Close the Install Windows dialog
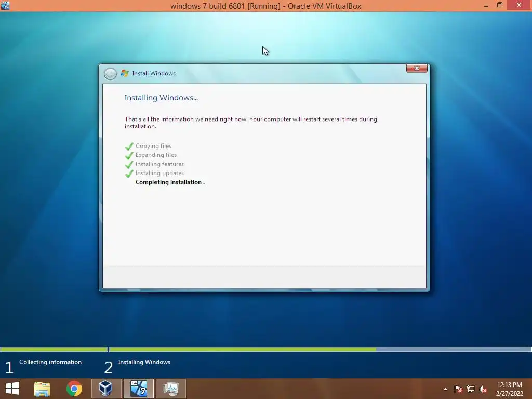Viewport: 532px width, 399px height. pos(417,69)
